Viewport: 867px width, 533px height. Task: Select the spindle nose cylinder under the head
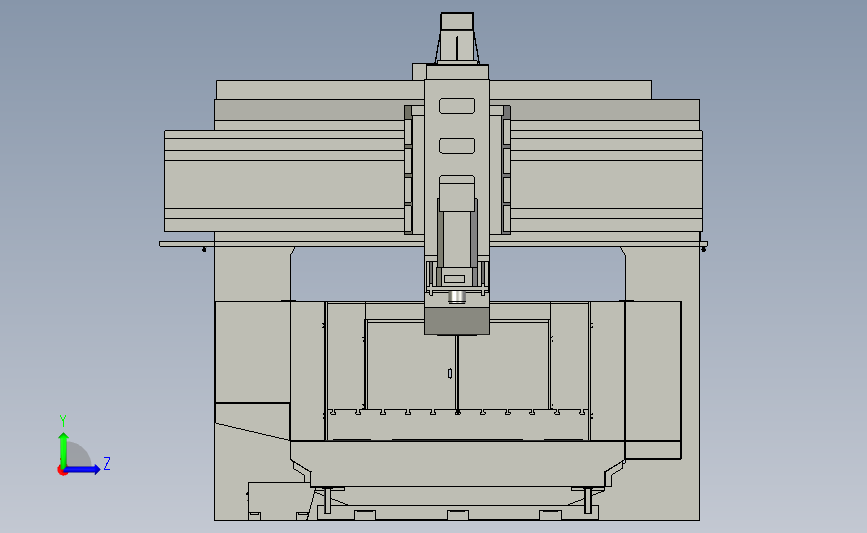[457, 297]
